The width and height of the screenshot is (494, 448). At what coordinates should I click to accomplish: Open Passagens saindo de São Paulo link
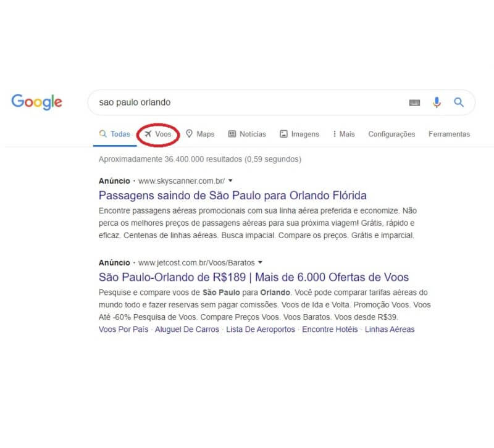pos(233,196)
